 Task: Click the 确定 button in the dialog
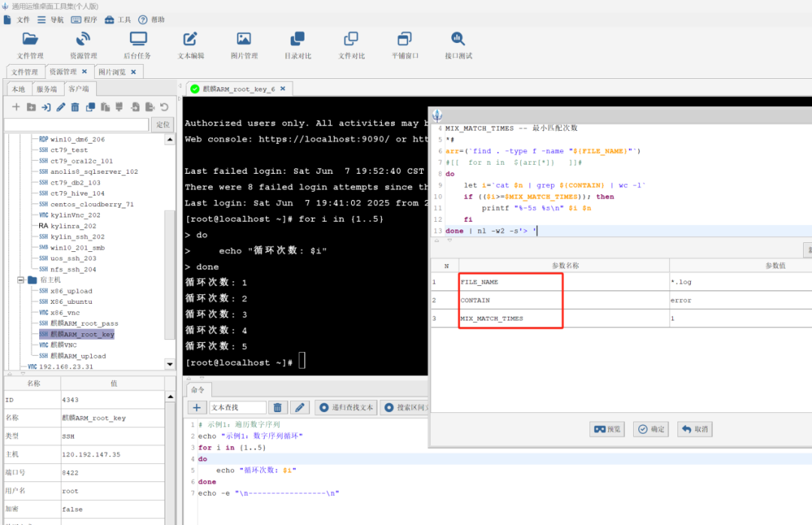(x=651, y=429)
